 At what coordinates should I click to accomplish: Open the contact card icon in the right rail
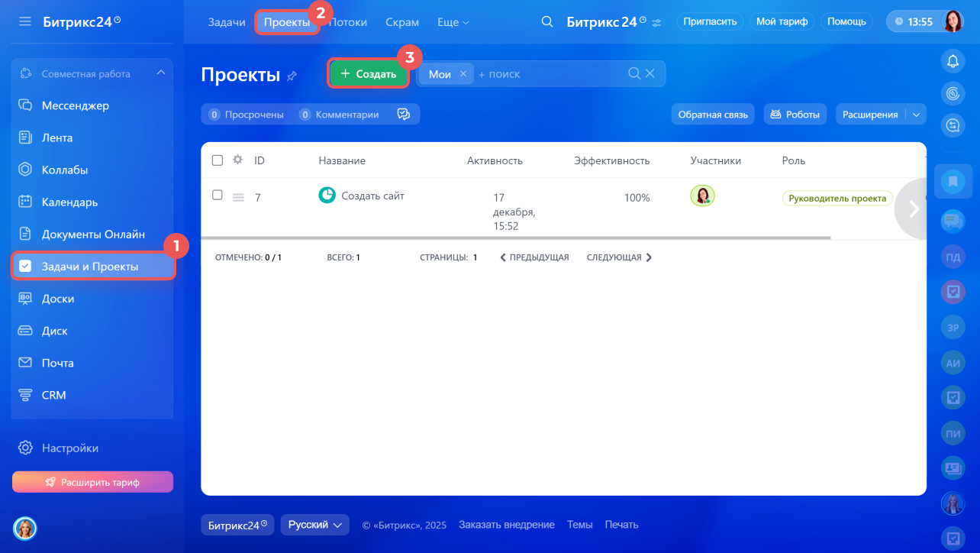(953, 467)
